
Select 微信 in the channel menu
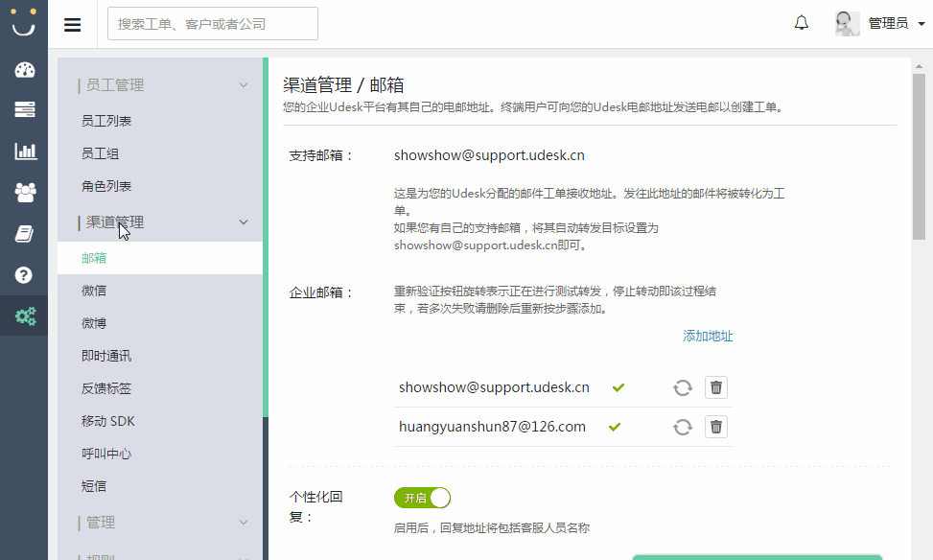[x=94, y=291]
